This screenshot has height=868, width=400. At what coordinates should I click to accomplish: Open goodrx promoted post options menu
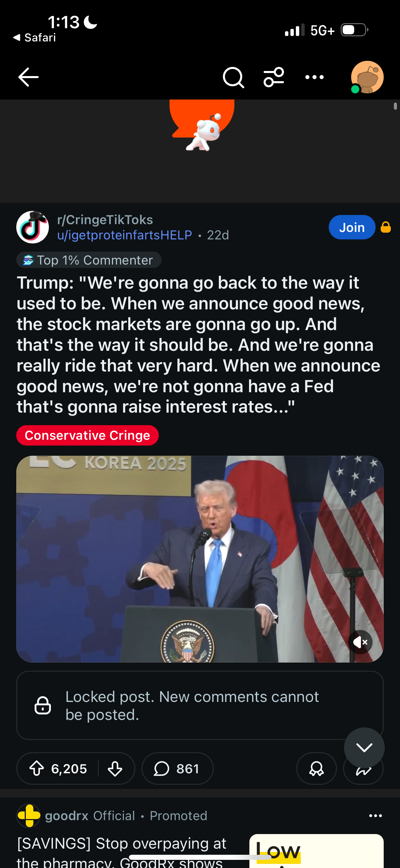[375, 816]
